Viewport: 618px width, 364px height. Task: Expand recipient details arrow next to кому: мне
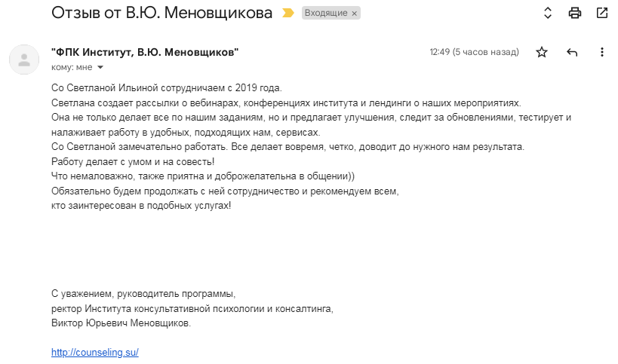(x=100, y=67)
